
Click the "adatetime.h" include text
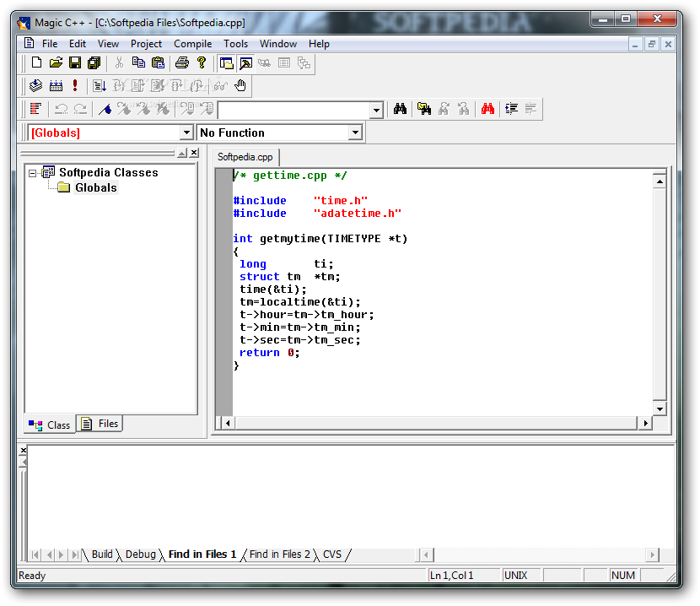[357, 214]
